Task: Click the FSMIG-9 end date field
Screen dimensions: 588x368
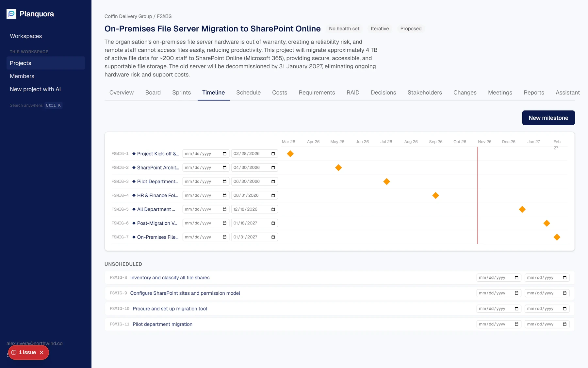Action: [x=547, y=293]
